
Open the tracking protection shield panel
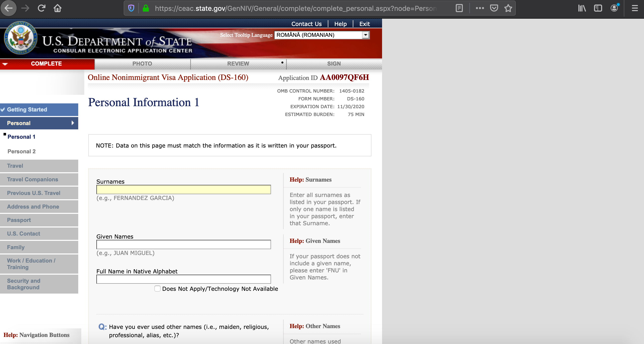coord(131,8)
